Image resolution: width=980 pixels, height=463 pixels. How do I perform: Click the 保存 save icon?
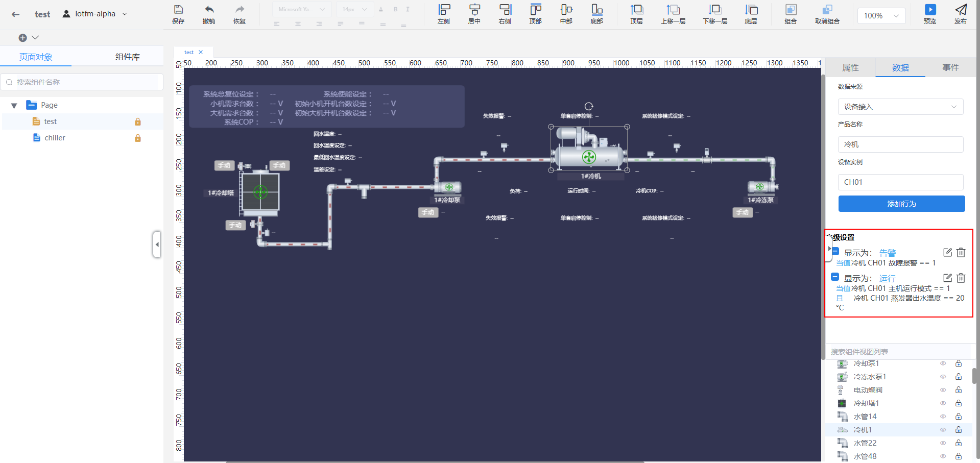[178, 10]
